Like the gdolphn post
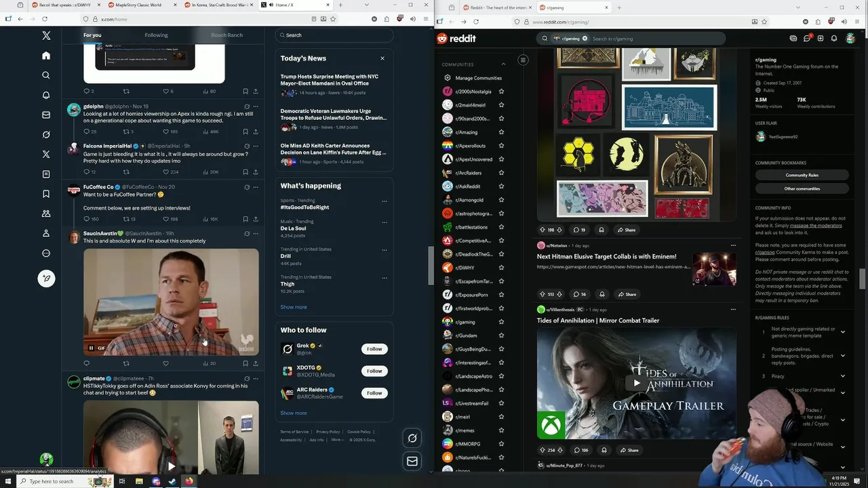 (165, 131)
